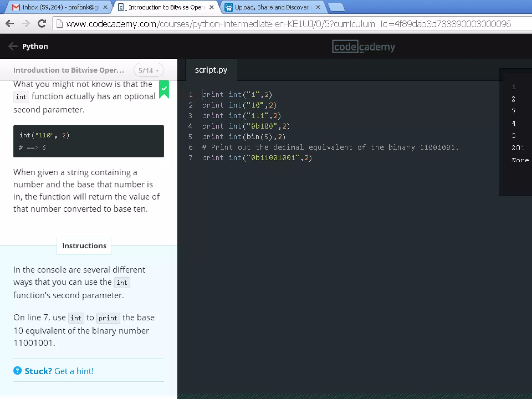Click line 7 with "0b11001001"
532x399 pixels.
pyautogui.click(x=257, y=158)
